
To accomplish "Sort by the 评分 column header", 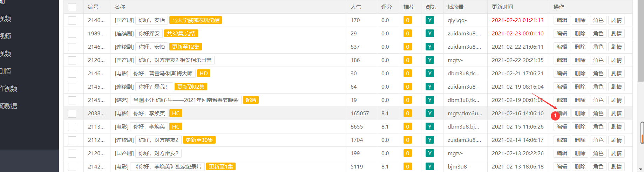I will point(387,7).
